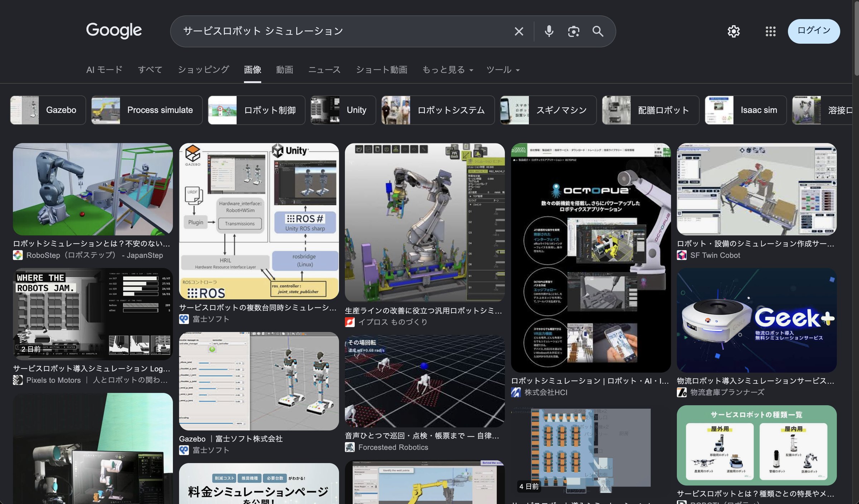859x504 pixels.
Task: Open サービスロボットの種類一覧 image
Action: pyautogui.click(x=757, y=445)
